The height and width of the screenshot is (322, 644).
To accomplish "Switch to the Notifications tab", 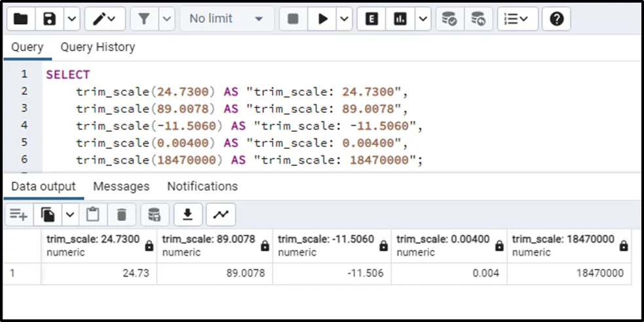I will click(x=202, y=186).
